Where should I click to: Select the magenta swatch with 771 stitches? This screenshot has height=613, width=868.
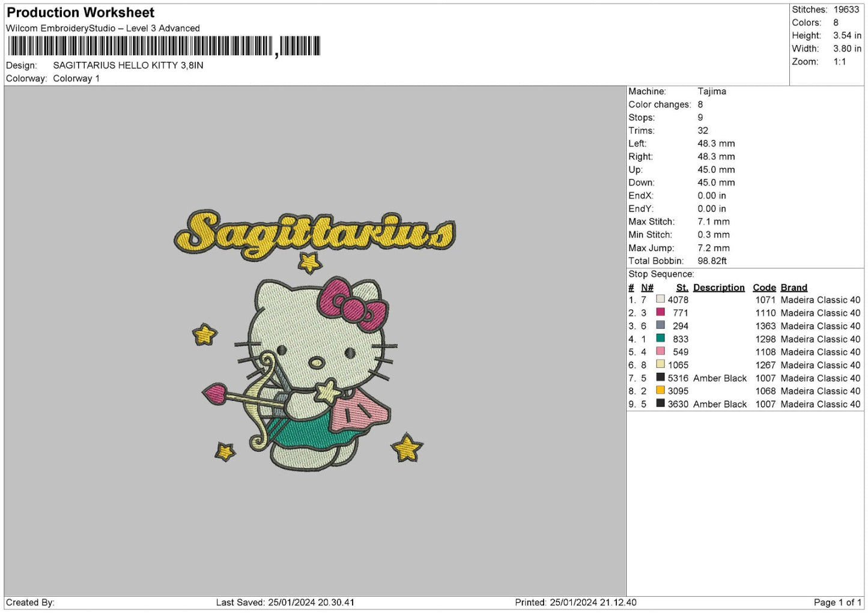tap(660, 312)
